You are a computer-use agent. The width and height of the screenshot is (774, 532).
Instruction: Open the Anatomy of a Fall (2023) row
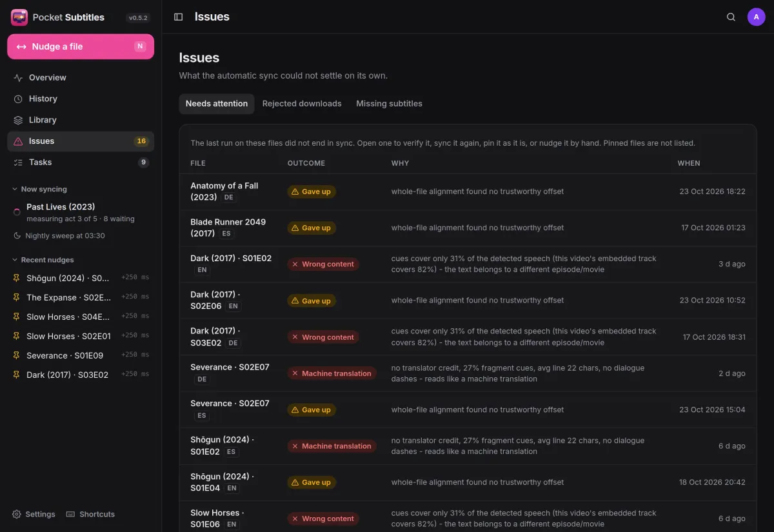tap(468, 192)
